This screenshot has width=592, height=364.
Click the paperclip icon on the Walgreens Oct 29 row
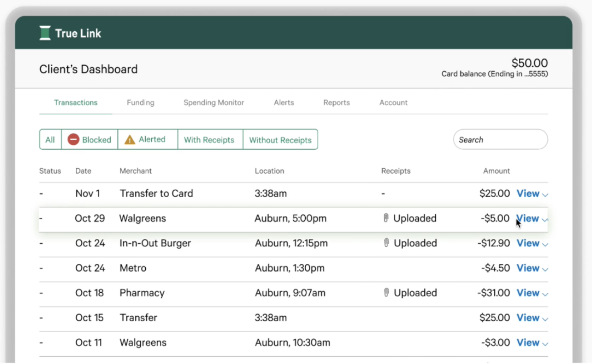[x=386, y=218]
